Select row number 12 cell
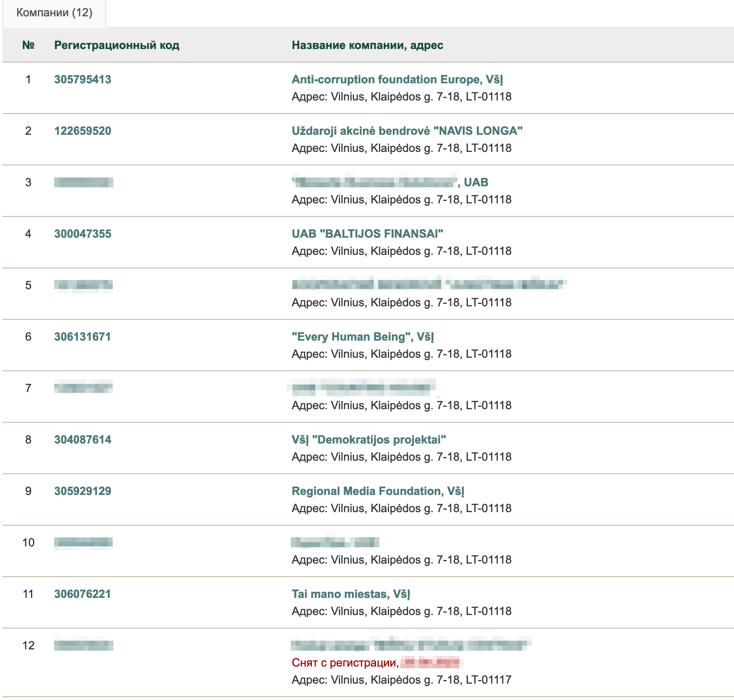 [x=28, y=645]
